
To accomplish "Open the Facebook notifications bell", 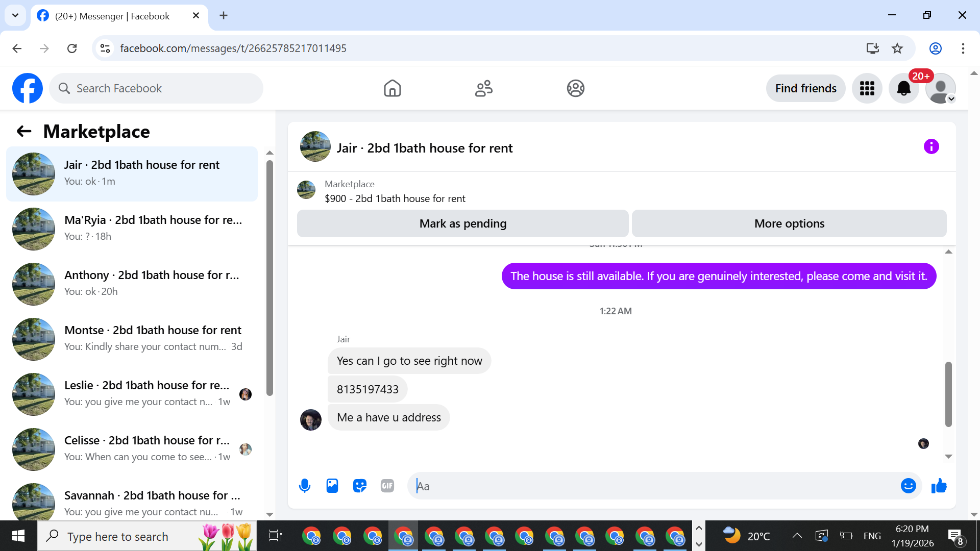I will (x=903, y=88).
